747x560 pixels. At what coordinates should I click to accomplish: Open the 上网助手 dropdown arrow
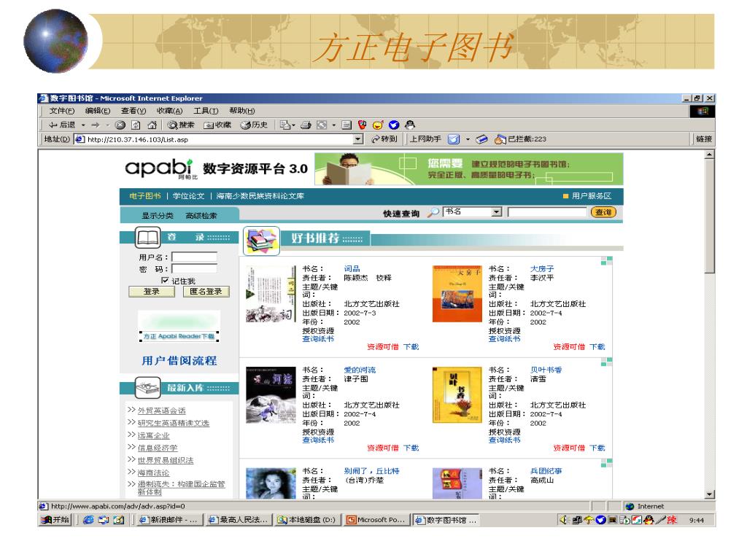click(x=468, y=139)
